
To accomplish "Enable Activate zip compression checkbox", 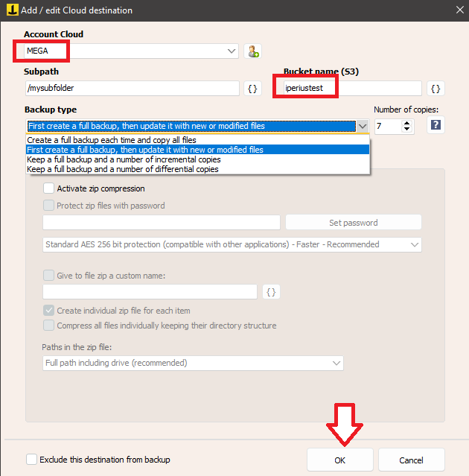I will (x=49, y=189).
